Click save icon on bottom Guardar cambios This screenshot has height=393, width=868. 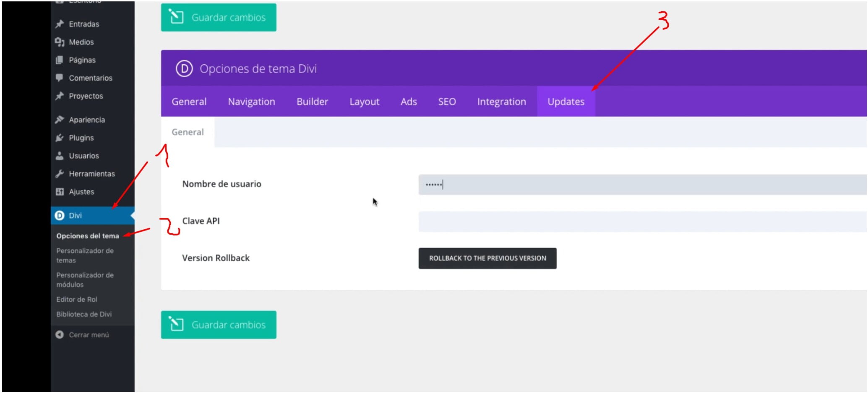click(x=177, y=325)
